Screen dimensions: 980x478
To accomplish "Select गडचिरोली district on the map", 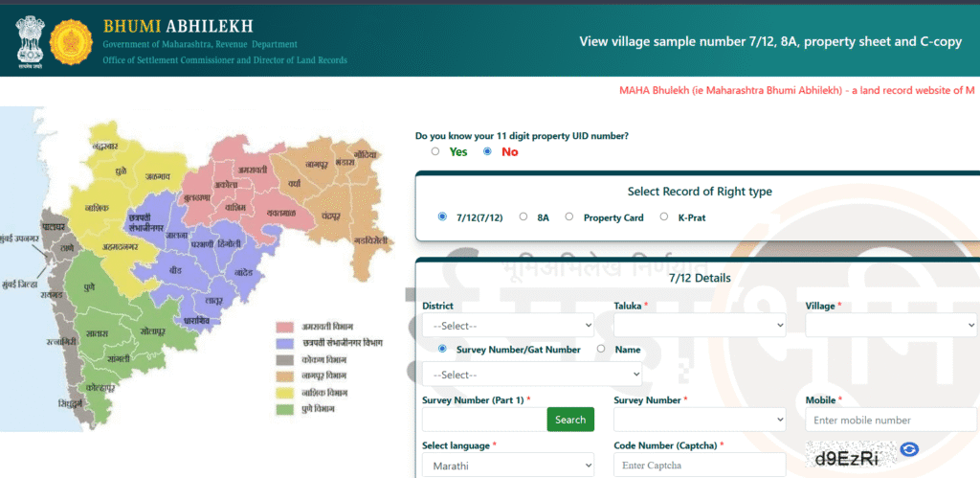I will click(370, 240).
